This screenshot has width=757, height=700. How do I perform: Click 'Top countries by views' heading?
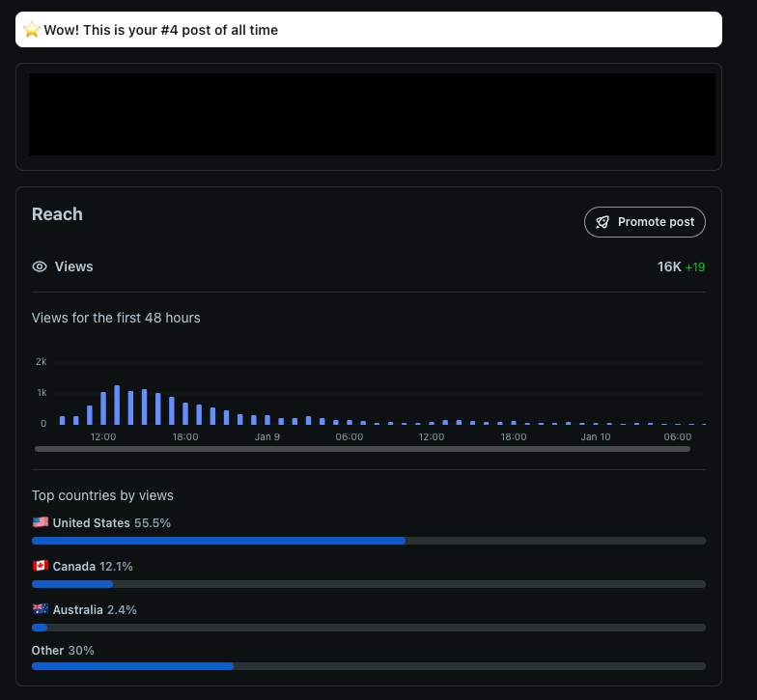coord(102,495)
